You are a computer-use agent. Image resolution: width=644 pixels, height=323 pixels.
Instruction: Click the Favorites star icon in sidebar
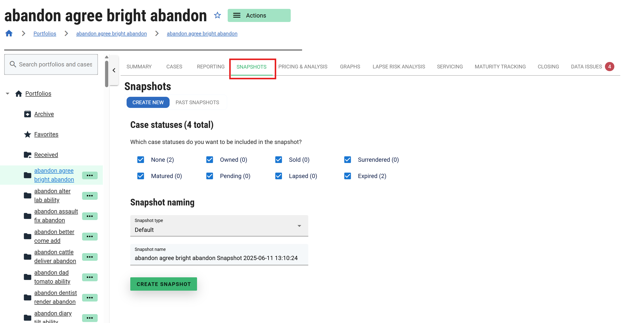27,134
